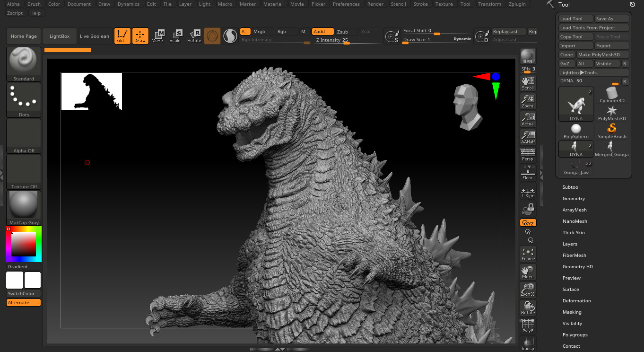Open the Zscript menu
644x352 pixels.
(15, 13)
